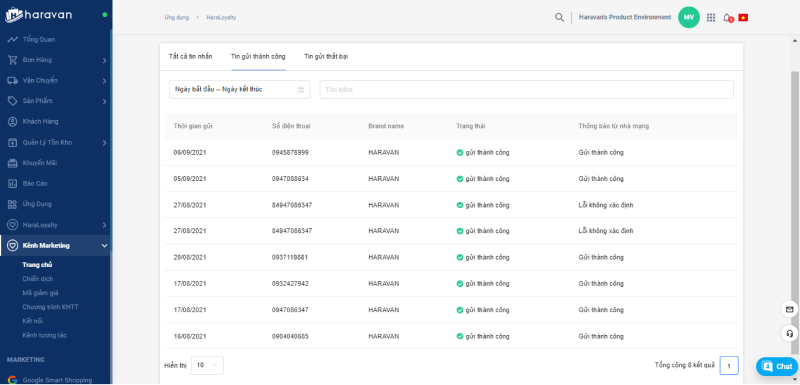Click the Haravan logo

(x=39, y=15)
